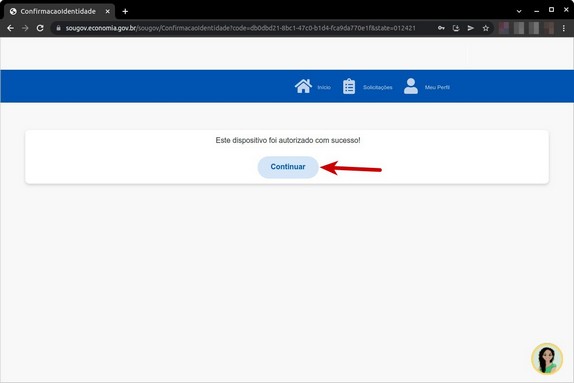Click the install app icon in address bar
The height and width of the screenshot is (383, 574).
click(x=456, y=28)
